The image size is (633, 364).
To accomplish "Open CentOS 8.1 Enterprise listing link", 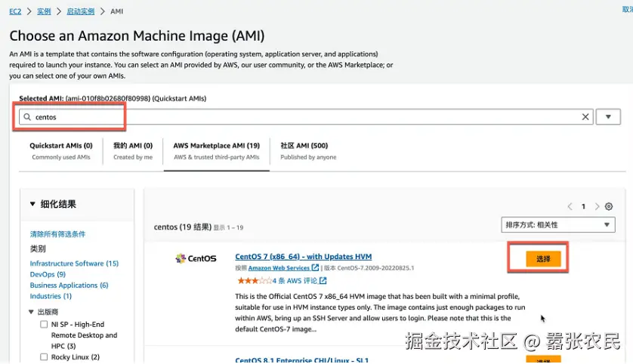I will tap(302, 360).
